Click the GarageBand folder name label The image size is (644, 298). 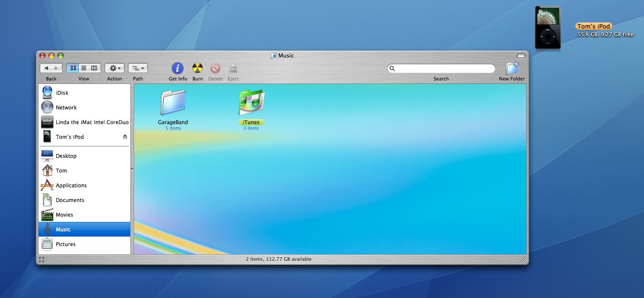point(173,122)
